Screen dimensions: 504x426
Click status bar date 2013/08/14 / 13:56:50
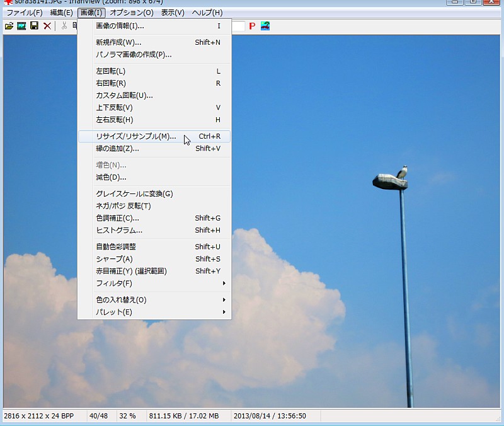pyautogui.click(x=270, y=416)
